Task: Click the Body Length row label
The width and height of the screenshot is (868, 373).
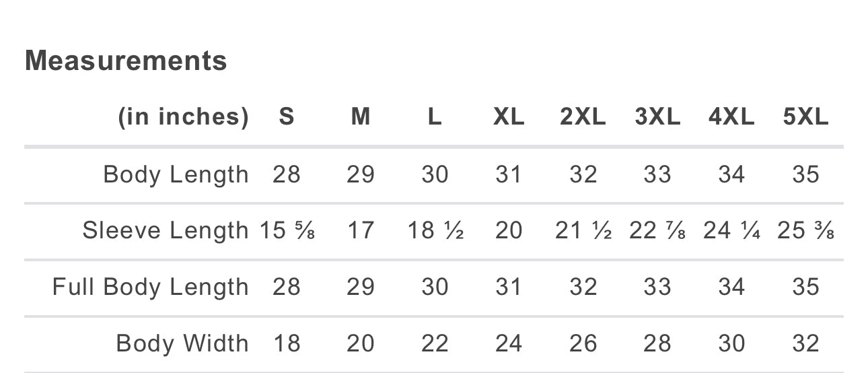Action: (176, 175)
